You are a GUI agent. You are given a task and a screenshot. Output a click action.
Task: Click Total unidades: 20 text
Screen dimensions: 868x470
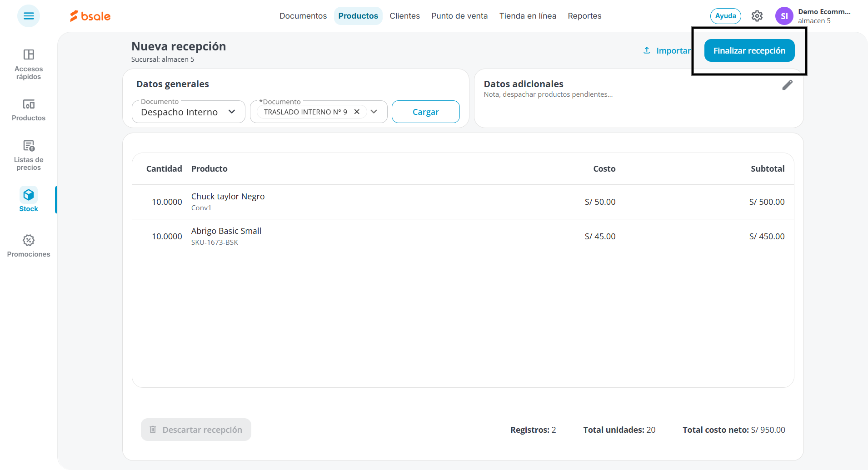coord(619,430)
